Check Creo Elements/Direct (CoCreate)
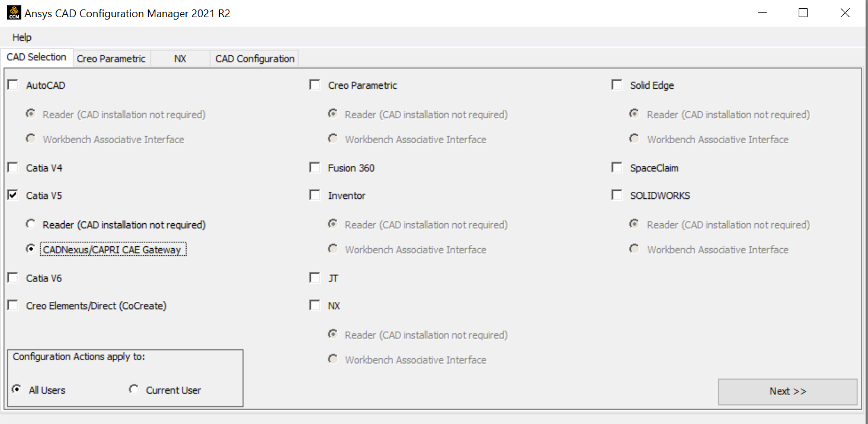868x424 pixels. pos(13,306)
